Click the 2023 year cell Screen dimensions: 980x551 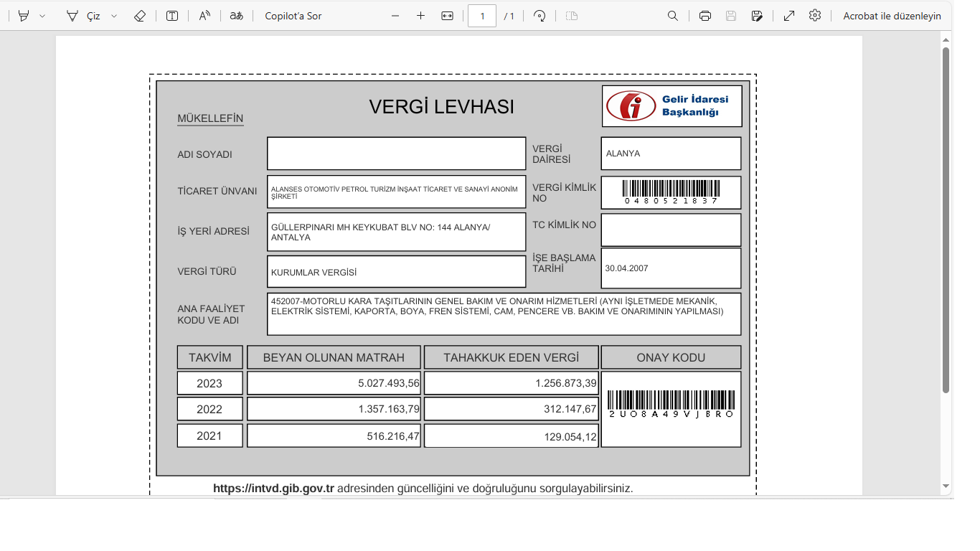(x=209, y=383)
